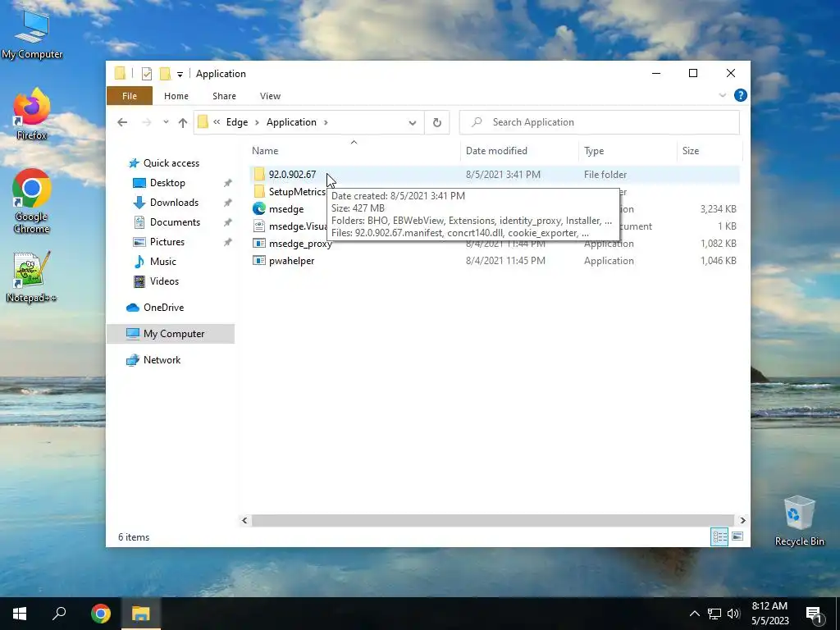Open Chrome from the taskbar
Viewport: 840px width, 630px height.
100,614
